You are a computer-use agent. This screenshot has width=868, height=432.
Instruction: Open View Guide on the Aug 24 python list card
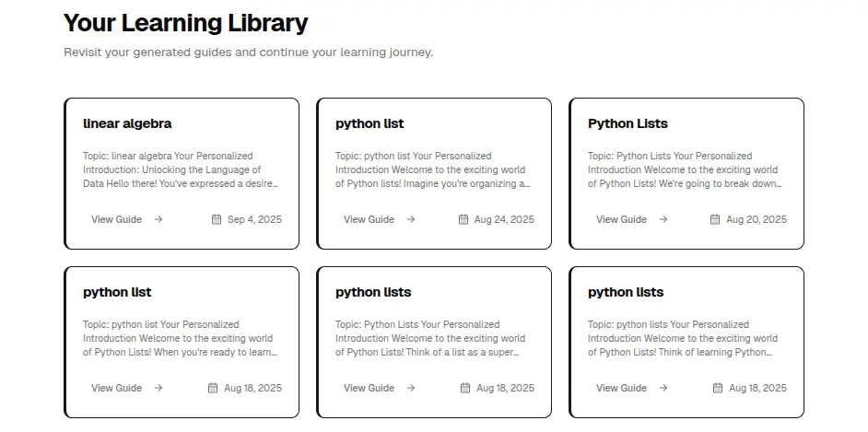[369, 219]
